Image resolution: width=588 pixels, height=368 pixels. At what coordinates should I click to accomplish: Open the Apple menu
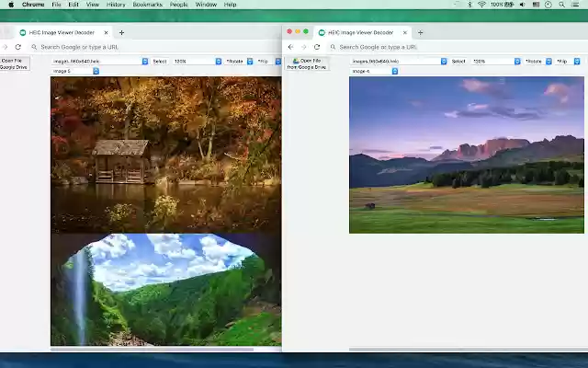pos(11,5)
